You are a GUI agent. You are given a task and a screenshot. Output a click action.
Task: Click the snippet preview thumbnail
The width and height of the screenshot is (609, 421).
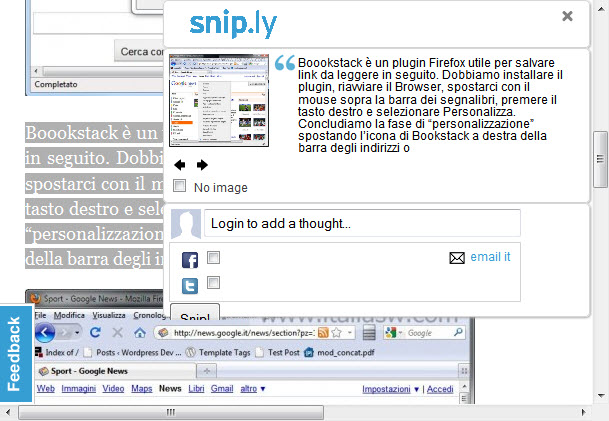pyautogui.click(x=219, y=100)
